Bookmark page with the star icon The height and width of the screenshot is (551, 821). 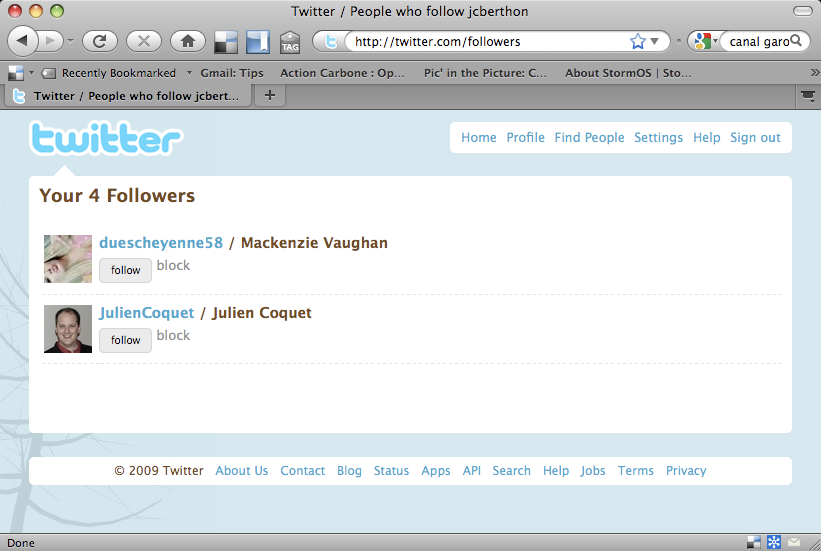tap(638, 41)
